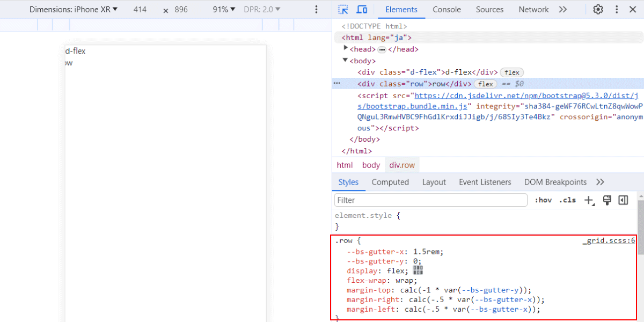This screenshot has height=322, width=644.
Task: Click the device height field showing 896
Action: [181, 10]
